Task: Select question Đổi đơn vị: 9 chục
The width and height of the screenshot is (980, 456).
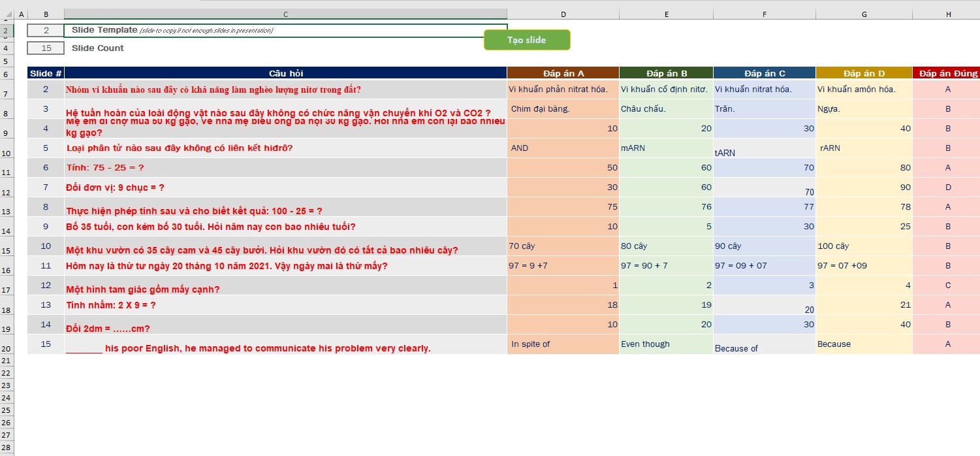Action: point(285,187)
